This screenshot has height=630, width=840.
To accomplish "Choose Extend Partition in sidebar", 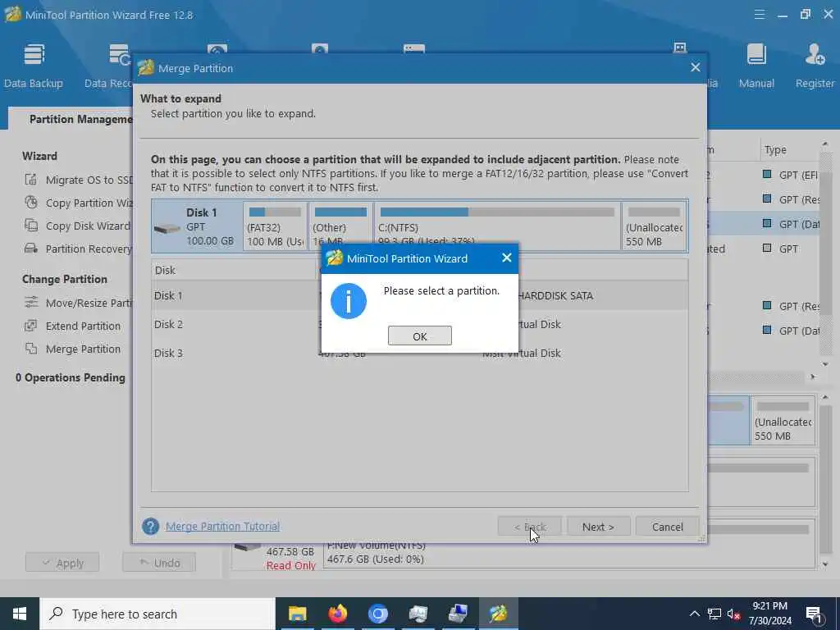I will point(83,326).
